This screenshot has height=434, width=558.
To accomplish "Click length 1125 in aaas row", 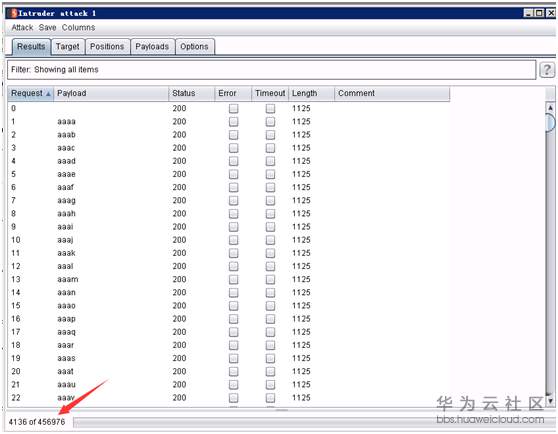I will point(301,359).
